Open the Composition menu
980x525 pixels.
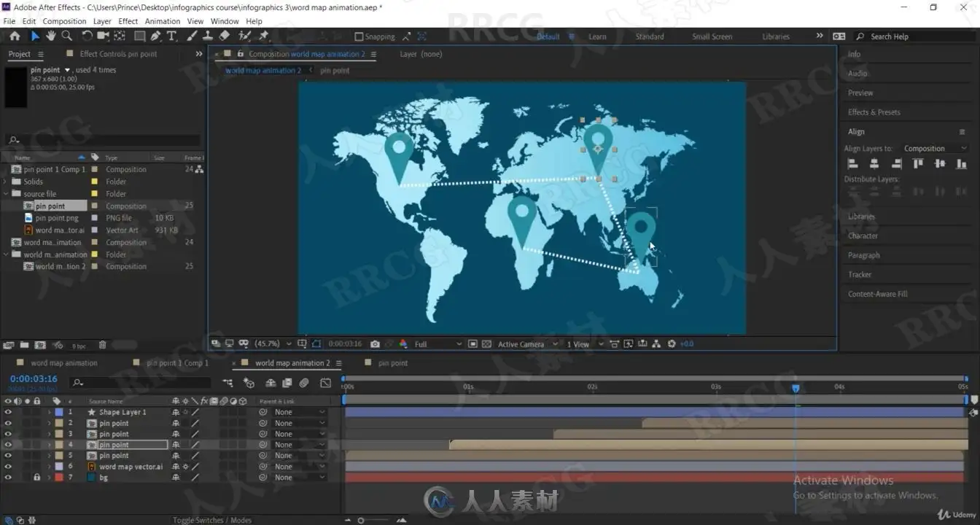pos(64,21)
